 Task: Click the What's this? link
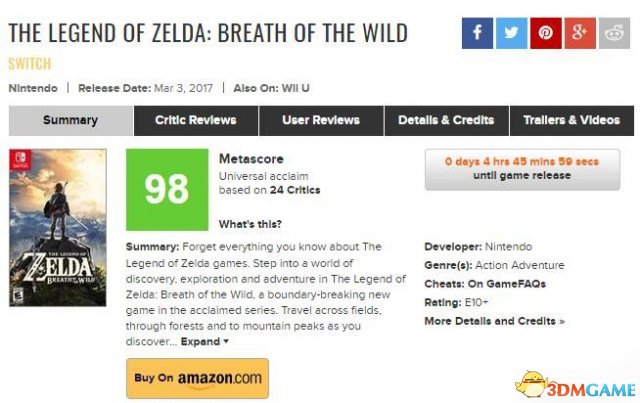click(250, 224)
